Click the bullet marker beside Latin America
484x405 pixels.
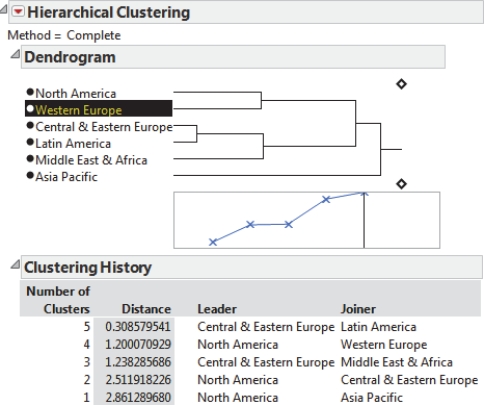[30, 142]
